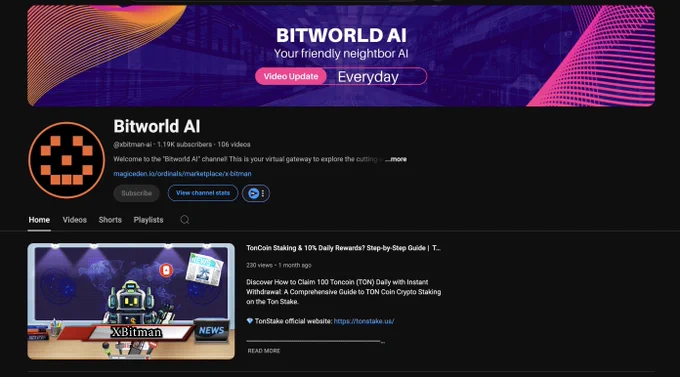680x377 pixels.
Task: Click the @xbitman-ai handle text
Action: coord(132,144)
